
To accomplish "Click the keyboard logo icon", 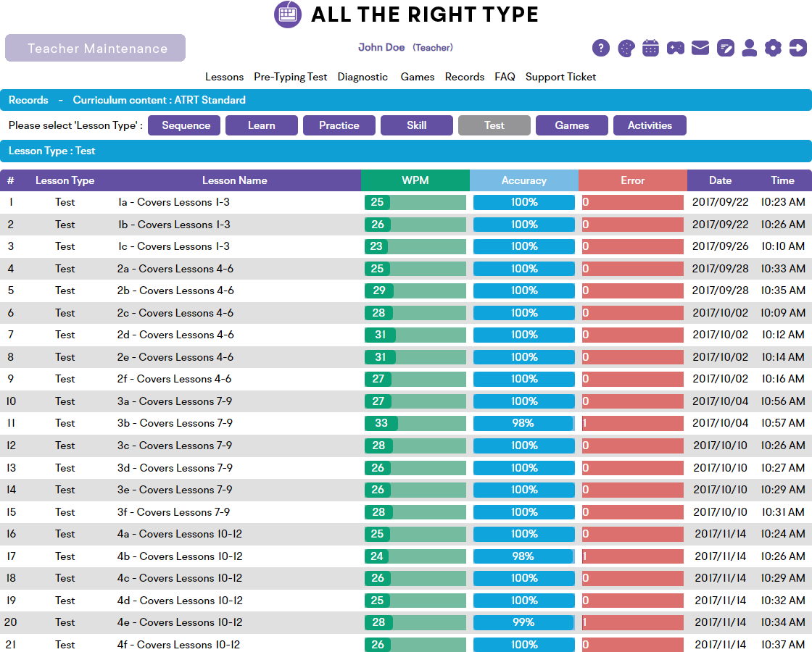I will coord(287,14).
